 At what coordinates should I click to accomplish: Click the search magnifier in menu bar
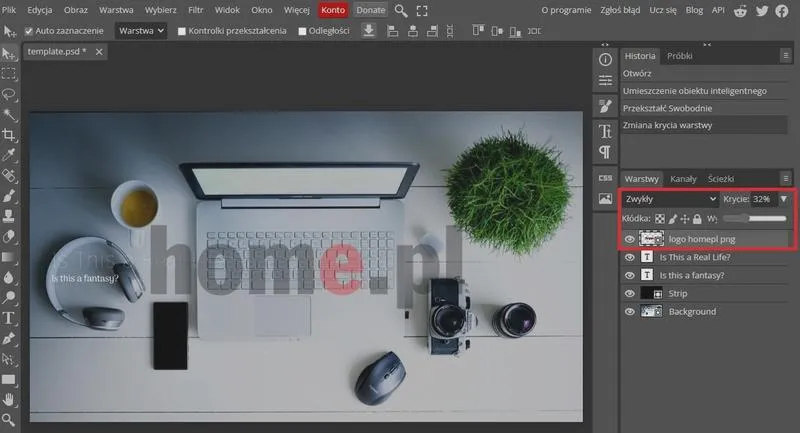coord(401,10)
